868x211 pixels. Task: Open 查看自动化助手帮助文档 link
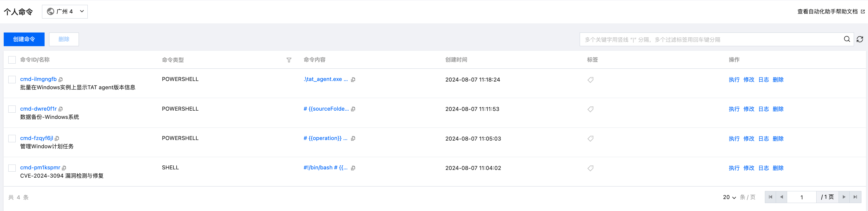pyautogui.click(x=831, y=11)
